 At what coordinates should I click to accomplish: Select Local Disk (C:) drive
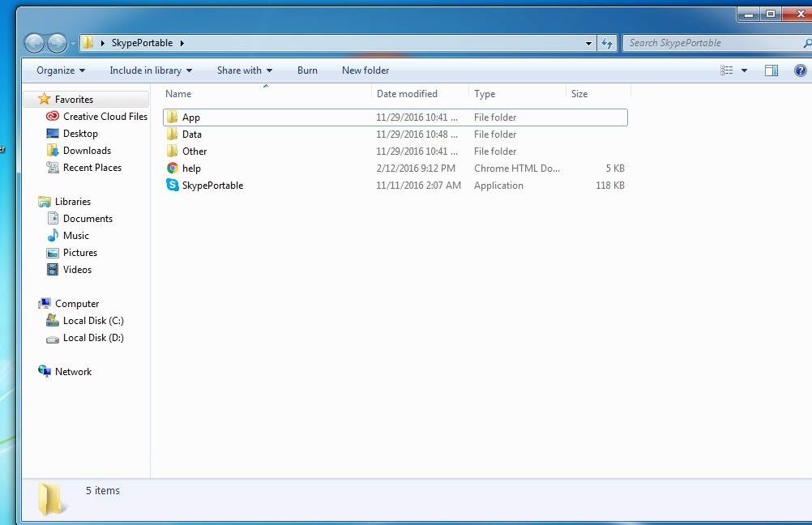pyautogui.click(x=93, y=321)
